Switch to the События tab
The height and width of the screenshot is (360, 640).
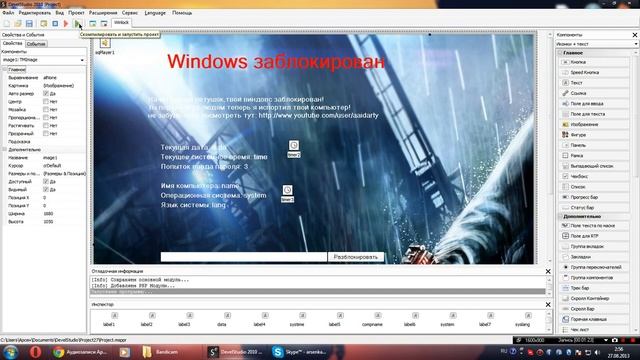(x=36, y=44)
